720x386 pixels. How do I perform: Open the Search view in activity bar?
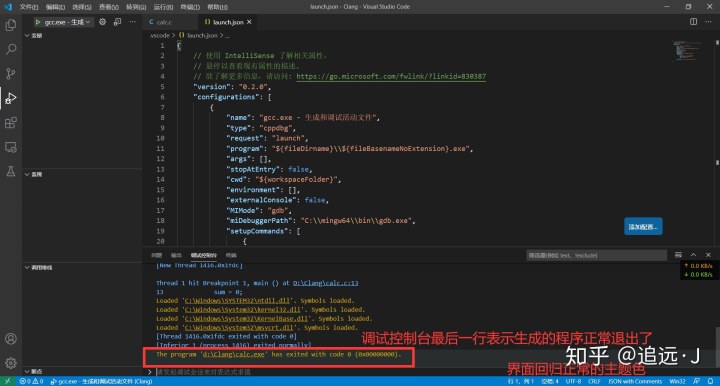11,49
